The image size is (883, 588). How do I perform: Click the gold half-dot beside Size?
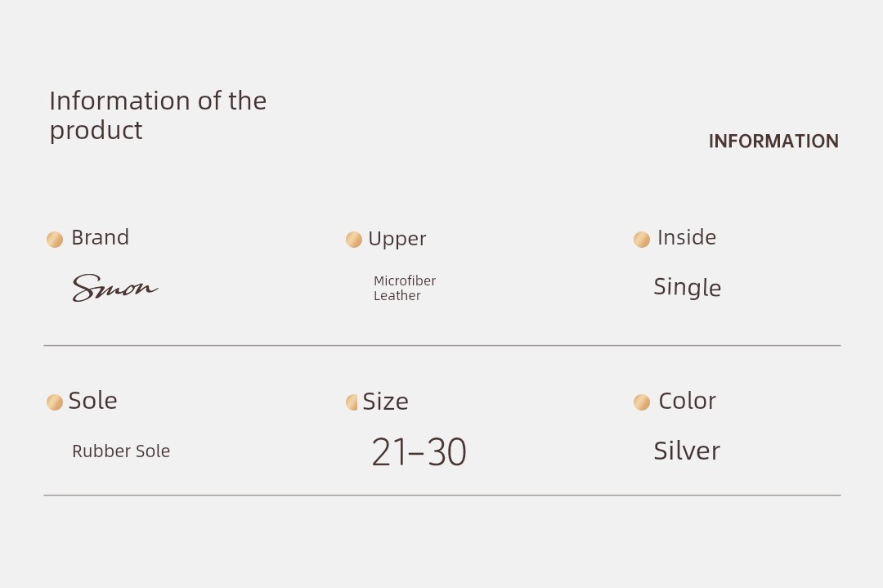point(352,402)
